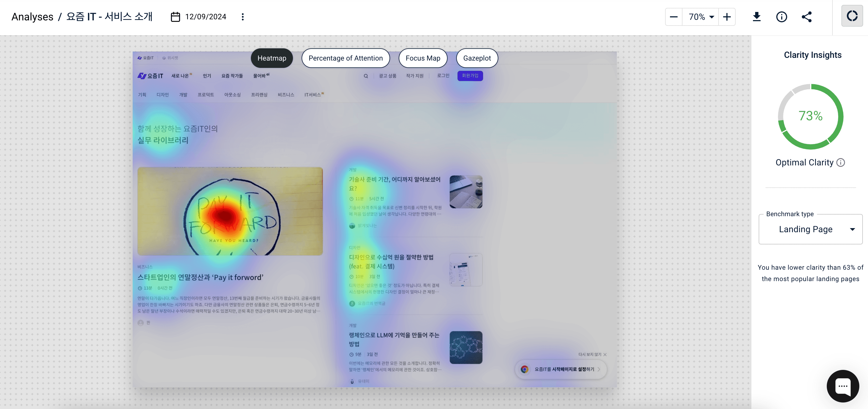Screen dimensions: 868x409
Task: Click the notebook thumbnail beside 기술사 article
Action: click(466, 192)
